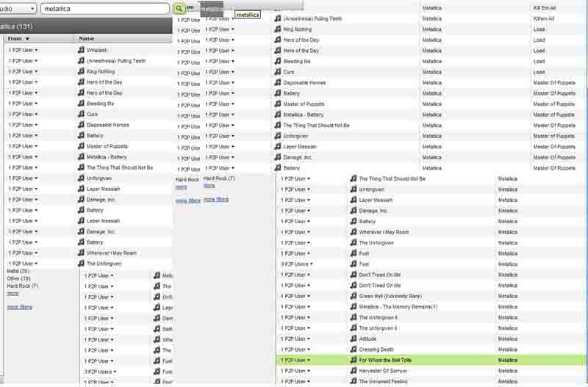Click Metallica artist cell in Green Hell row

point(508,296)
